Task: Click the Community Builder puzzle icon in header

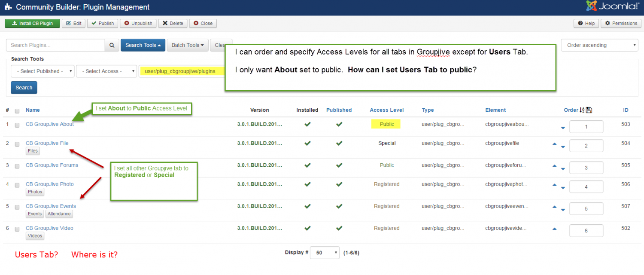Action: coord(8,7)
